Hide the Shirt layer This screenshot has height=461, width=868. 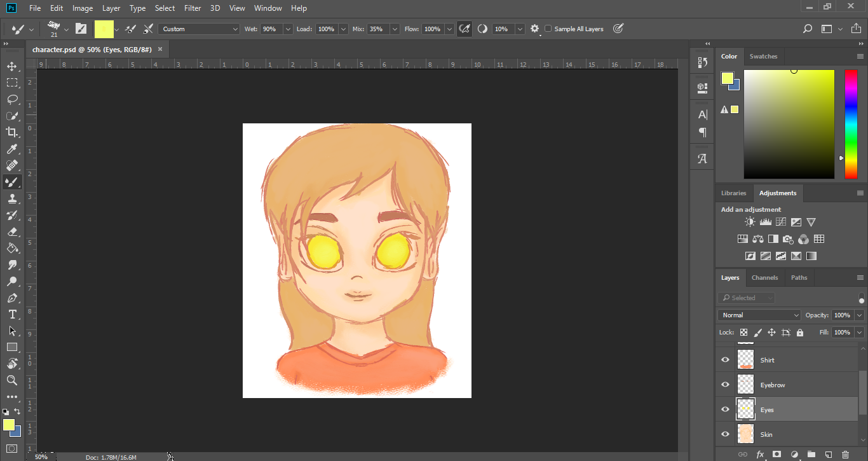pos(725,360)
